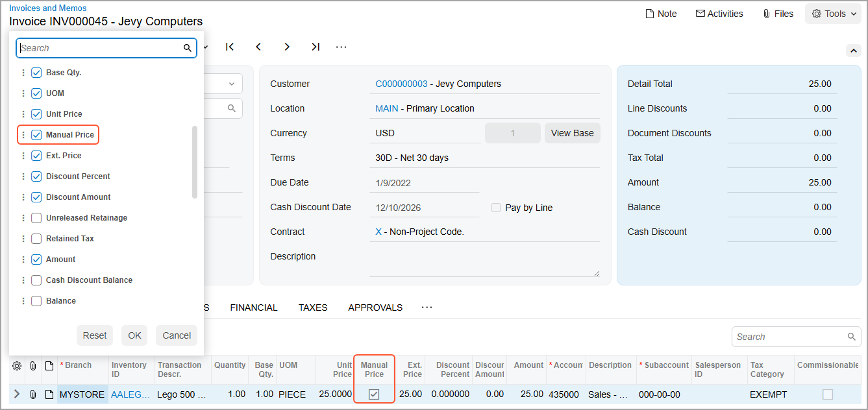Click the tabs overflow ellipsis after APPROVALS
The height and width of the screenshot is (410, 868).
pos(427,307)
